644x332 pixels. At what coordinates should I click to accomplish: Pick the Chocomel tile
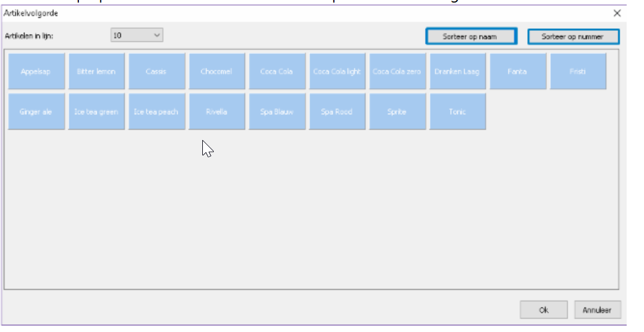click(217, 71)
